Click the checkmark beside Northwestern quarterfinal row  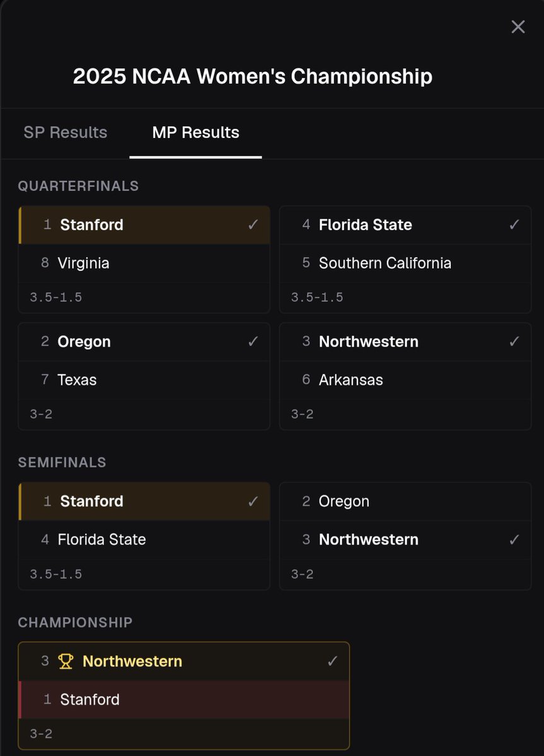point(514,341)
